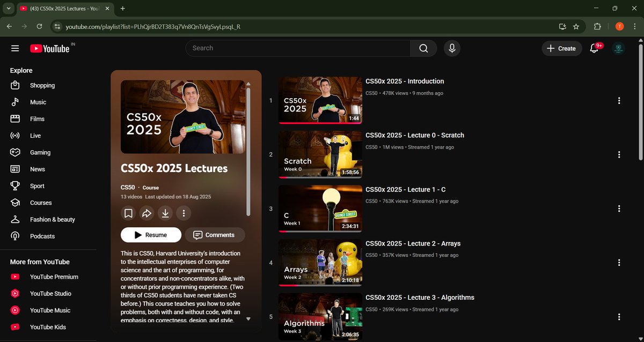Save playlist with bookmark icon
Screen dimensions: 644x342
point(129,213)
